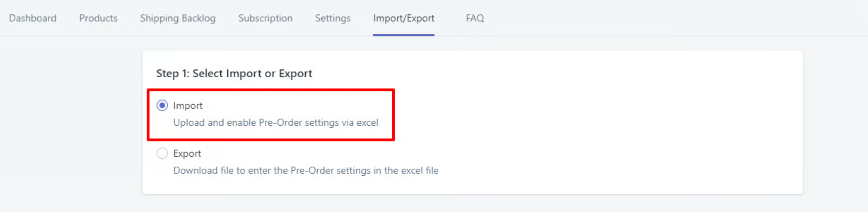868x212 pixels.
Task: Click the Export option label text
Action: click(187, 154)
